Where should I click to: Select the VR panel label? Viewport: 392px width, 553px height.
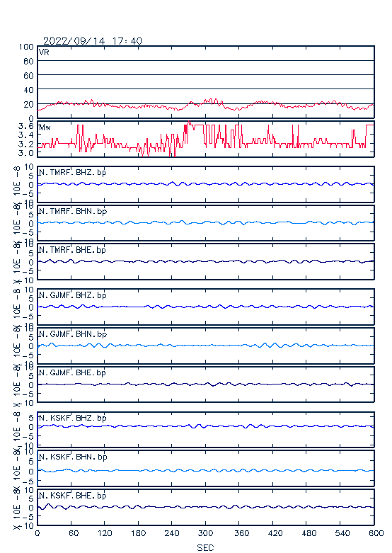(44, 52)
